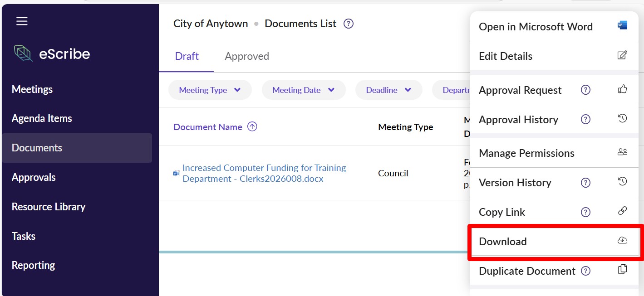Viewport: 644px width, 296px height.
Task: Choose Open in Microsoft Word menu option
Action: (536, 27)
